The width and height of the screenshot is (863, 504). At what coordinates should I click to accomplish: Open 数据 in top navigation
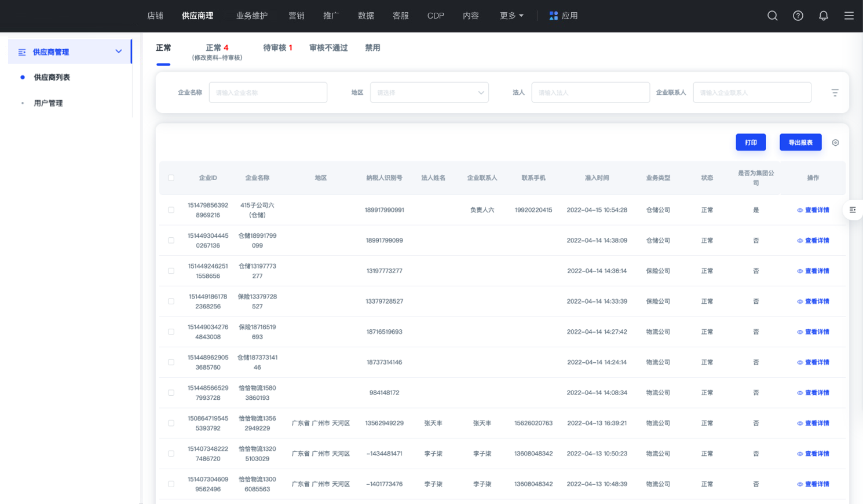(366, 16)
